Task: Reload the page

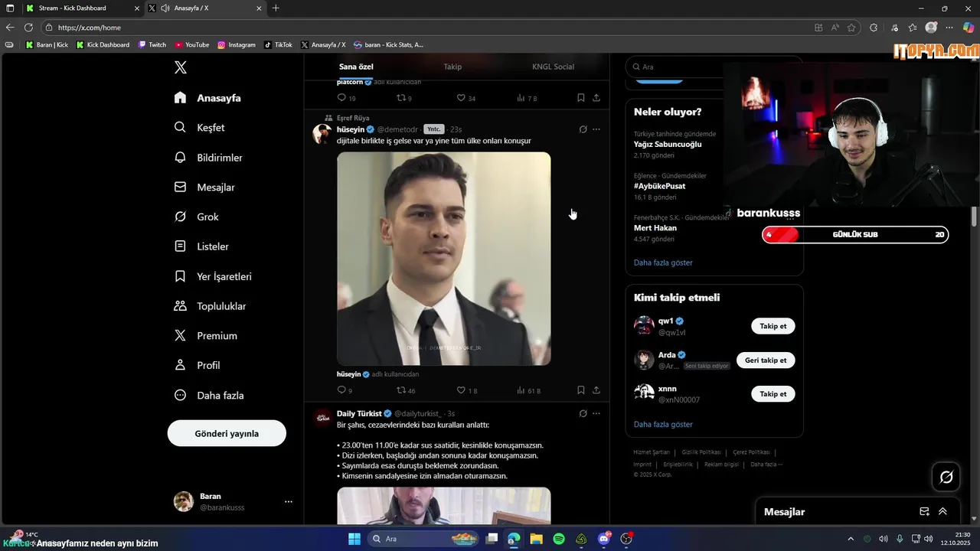Action: [28, 28]
